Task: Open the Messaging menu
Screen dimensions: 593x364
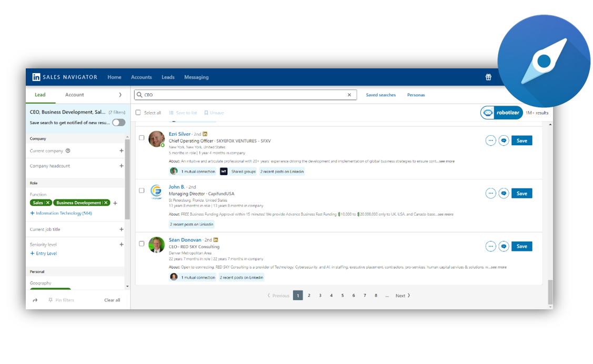Action: tap(196, 77)
